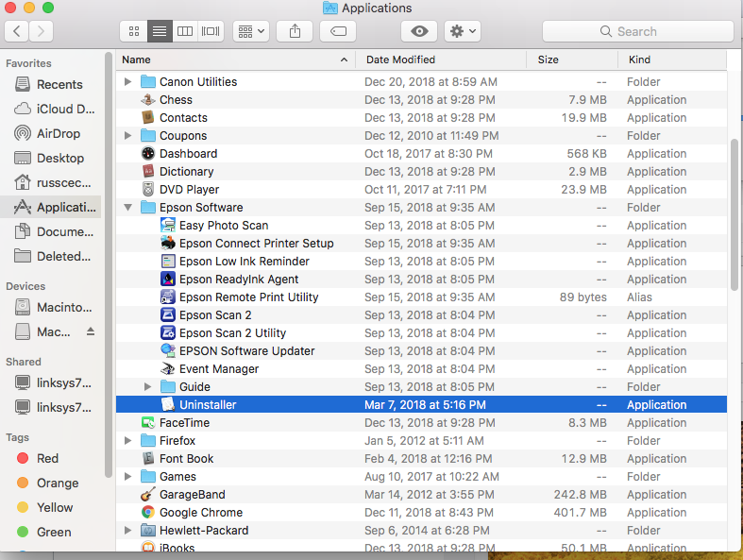
Task: Select the GarageBand app icon
Action: pos(148,495)
